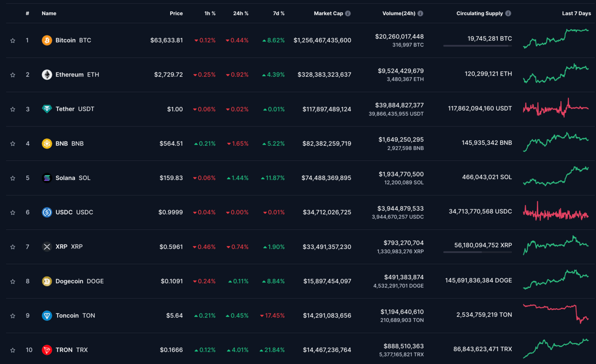Click Ethereum's market cap $328,383,323,637
596x364 pixels.
coord(324,75)
